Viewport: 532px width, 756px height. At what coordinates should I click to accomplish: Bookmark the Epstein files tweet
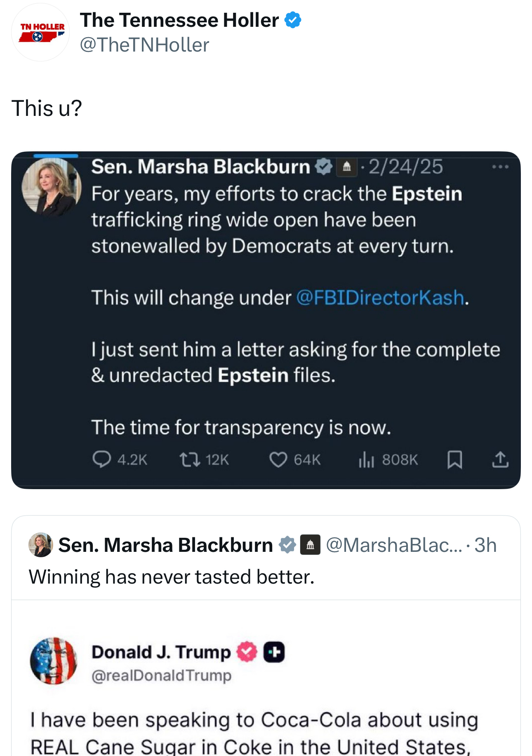(x=454, y=459)
